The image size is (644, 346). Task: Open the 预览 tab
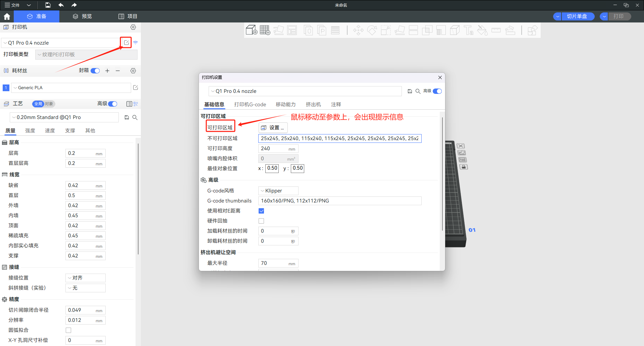click(83, 16)
